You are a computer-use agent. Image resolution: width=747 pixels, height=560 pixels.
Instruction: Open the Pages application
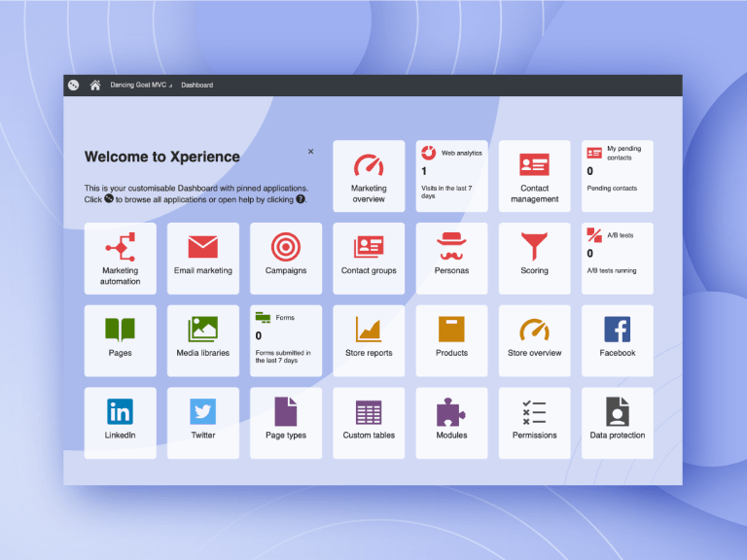click(x=120, y=341)
